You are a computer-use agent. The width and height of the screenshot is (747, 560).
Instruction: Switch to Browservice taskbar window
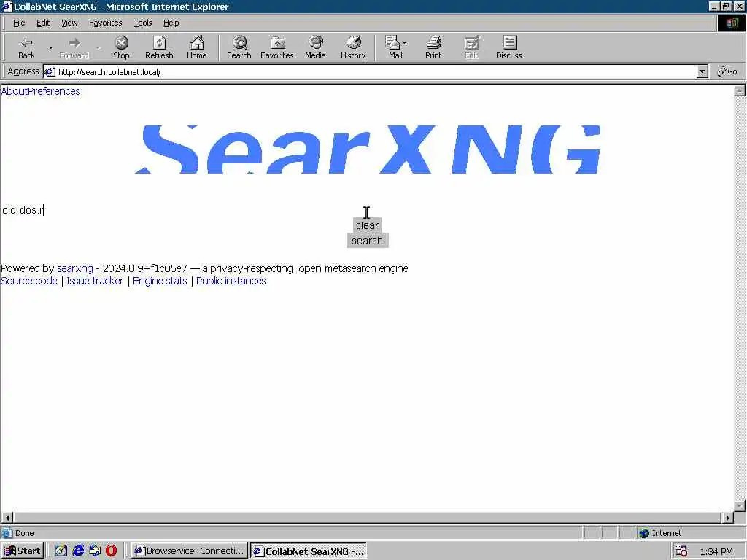tap(190, 551)
